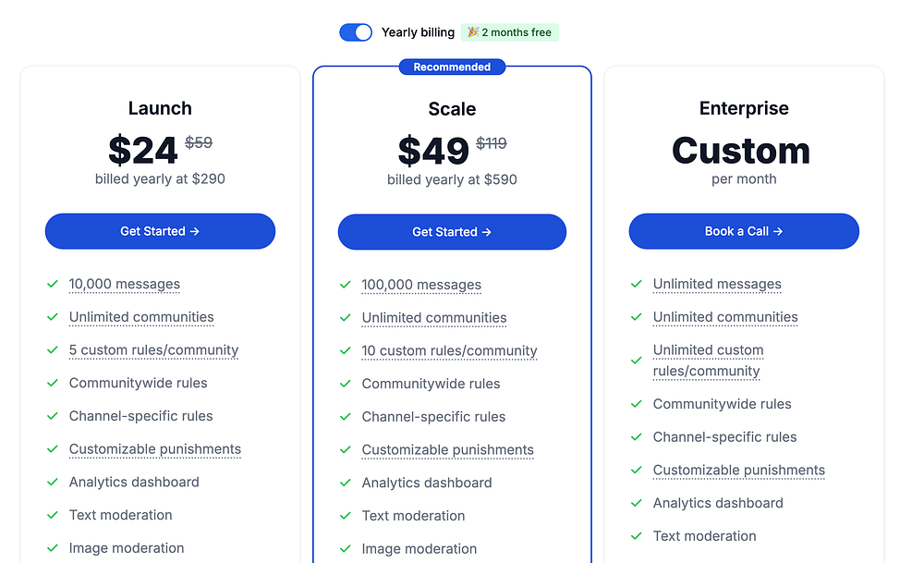Toggle the Yearly billing switch
This screenshot has width=924, height=563.
point(356,32)
